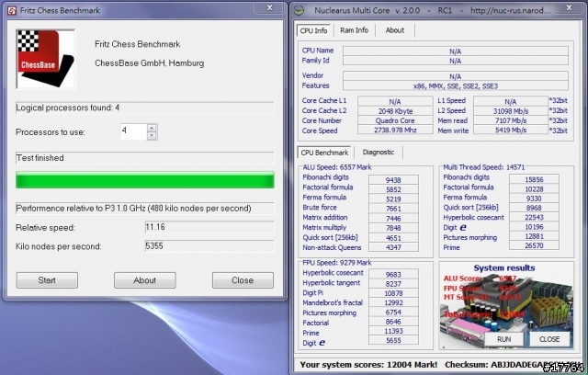Click the Mem write 5419 Mb/s value

511,131
